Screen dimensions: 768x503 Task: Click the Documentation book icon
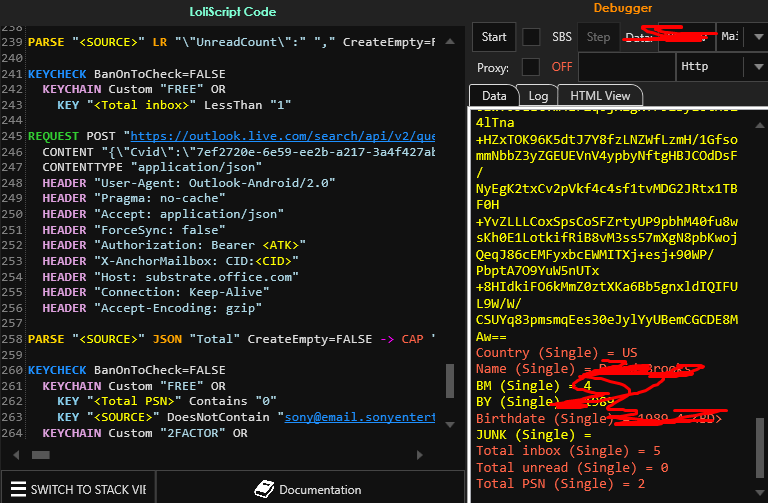tap(264, 489)
